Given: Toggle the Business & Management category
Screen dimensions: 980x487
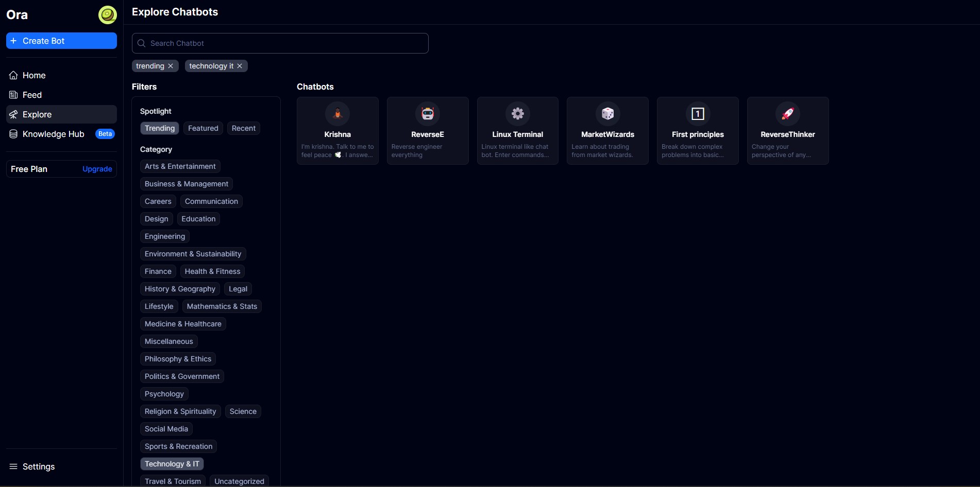Looking at the screenshot, I should 187,184.
